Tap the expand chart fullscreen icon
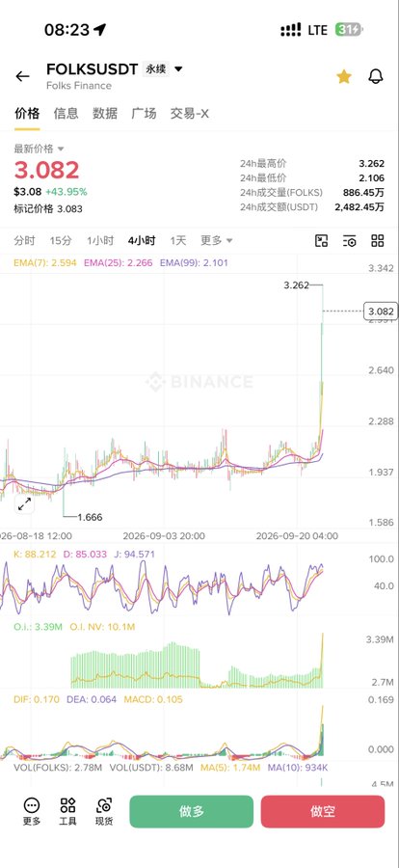 (x=24, y=503)
